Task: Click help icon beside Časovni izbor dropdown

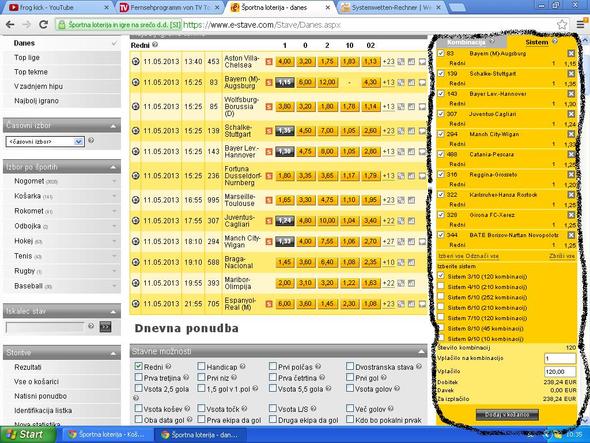Action: 91,141
